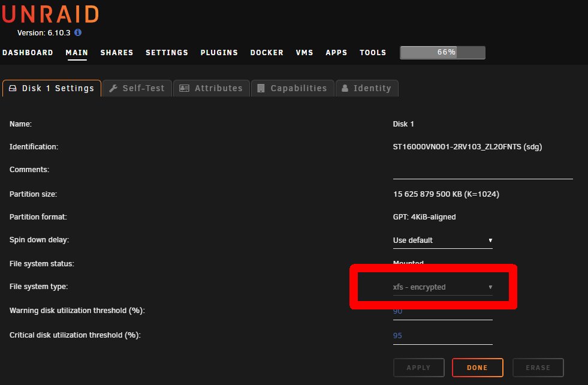Click the Done button
The image size is (588, 385).
[477, 368]
